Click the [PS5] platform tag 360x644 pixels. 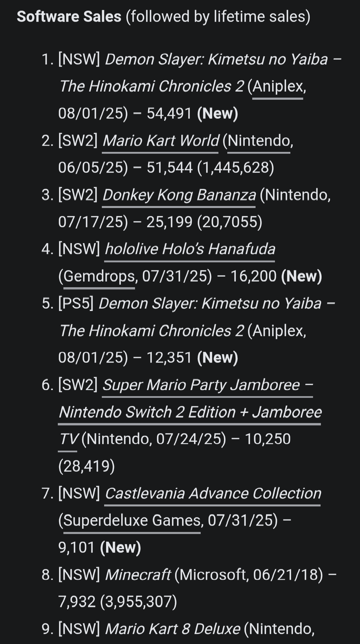point(76,304)
